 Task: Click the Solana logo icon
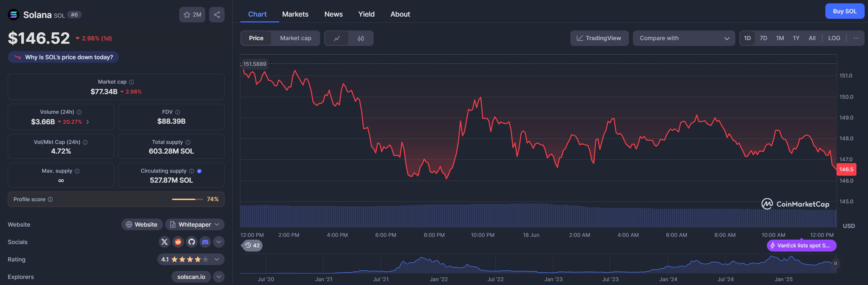coord(14,14)
